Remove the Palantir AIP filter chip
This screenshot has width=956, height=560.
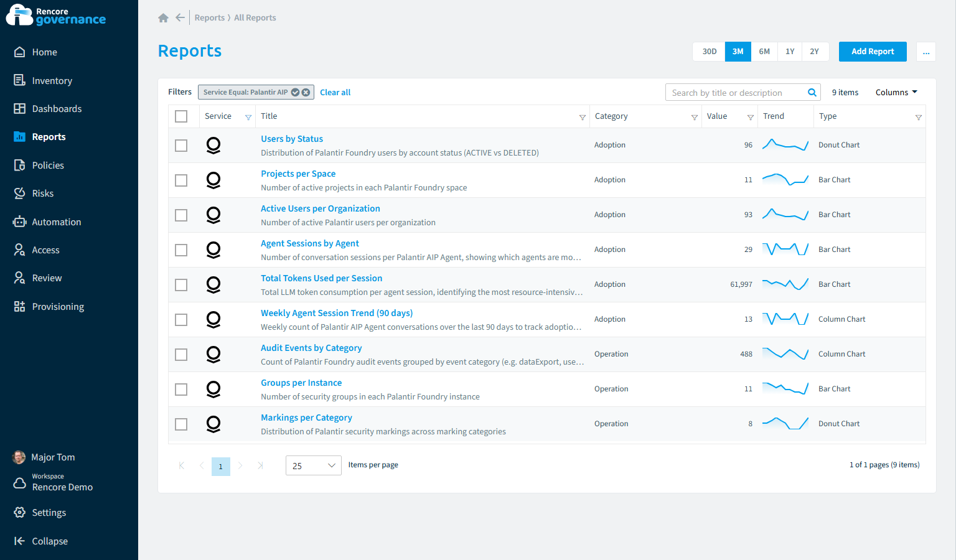pyautogui.click(x=306, y=92)
